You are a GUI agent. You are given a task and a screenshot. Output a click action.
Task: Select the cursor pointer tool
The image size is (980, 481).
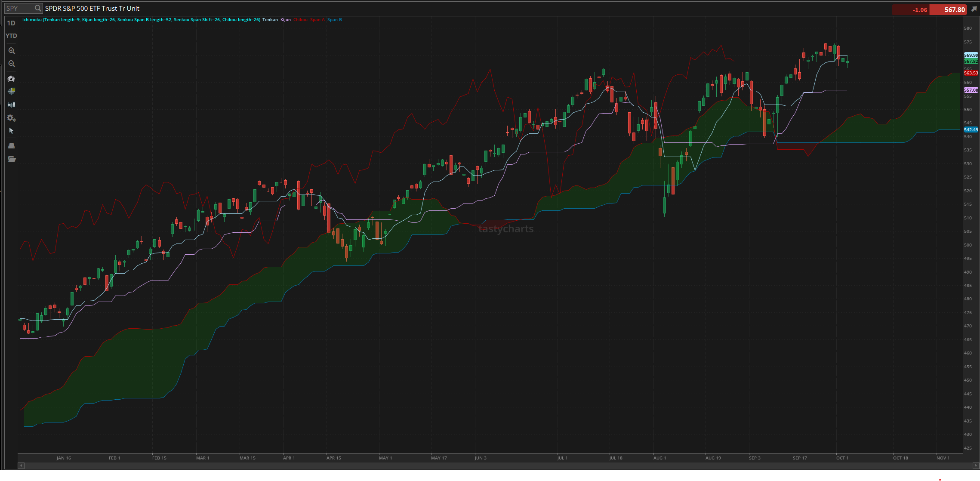point(12,131)
